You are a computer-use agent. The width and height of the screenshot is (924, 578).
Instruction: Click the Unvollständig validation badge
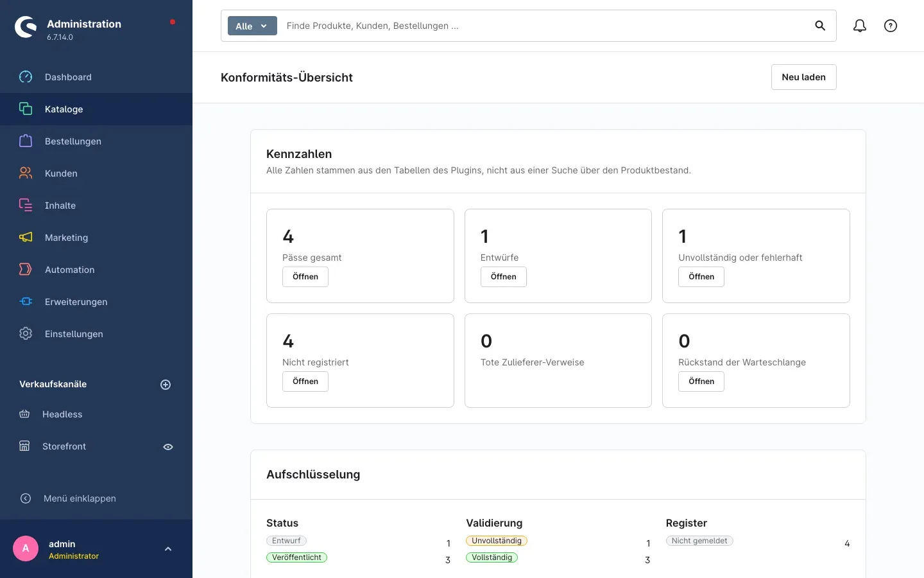click(497, 541)
